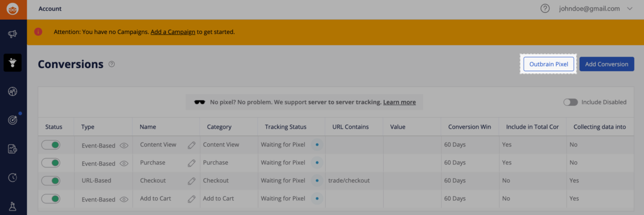Click Add Conversion button

click(607, 64)
